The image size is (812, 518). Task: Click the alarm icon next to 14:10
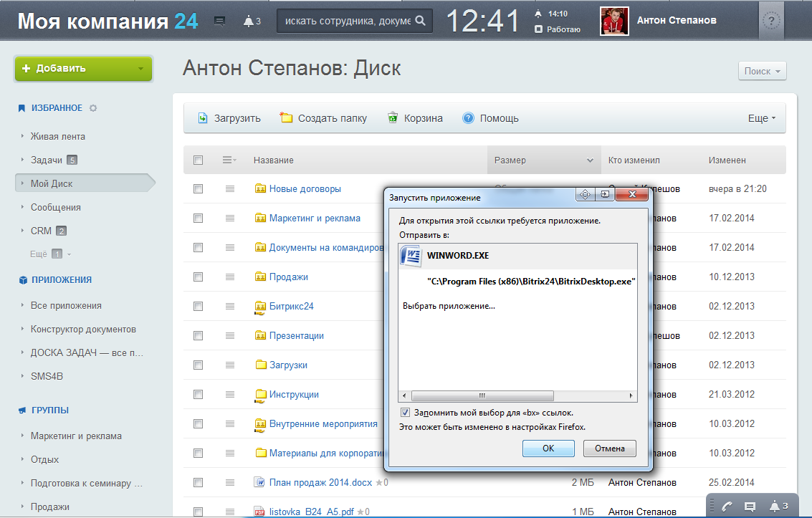pyautogui.click(x=538, y=14)
